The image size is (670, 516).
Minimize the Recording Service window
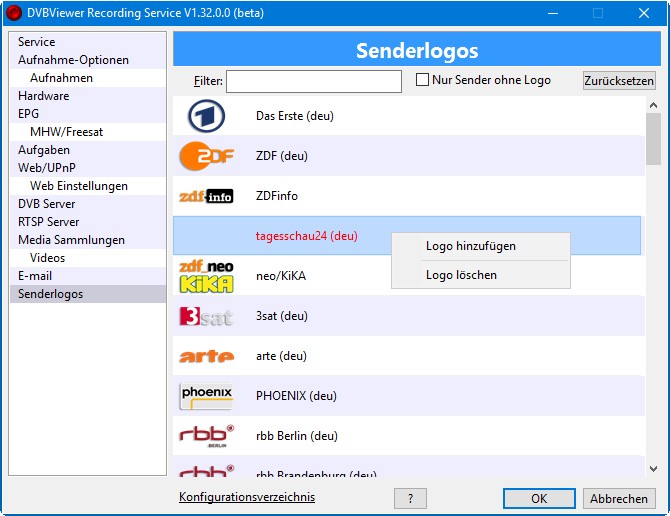point(553,13)
